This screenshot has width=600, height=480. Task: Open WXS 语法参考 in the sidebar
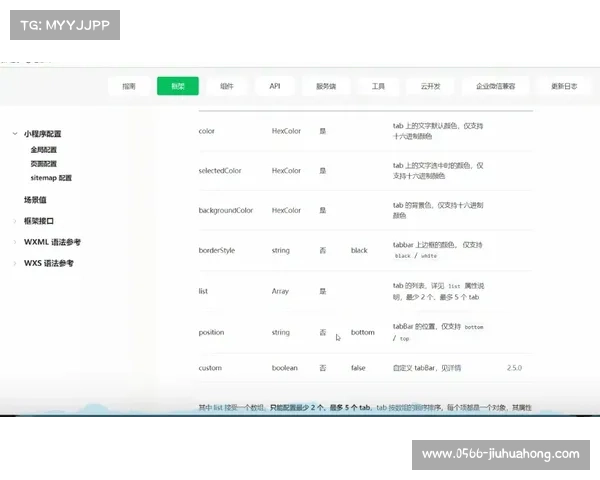click(x=49, y=263)
